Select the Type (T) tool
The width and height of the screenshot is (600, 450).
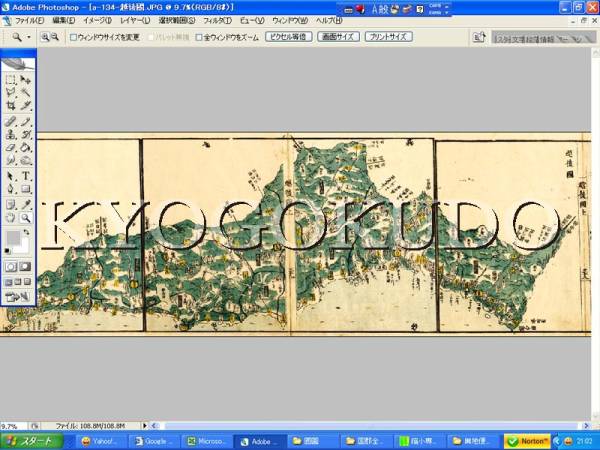(25, 176)
